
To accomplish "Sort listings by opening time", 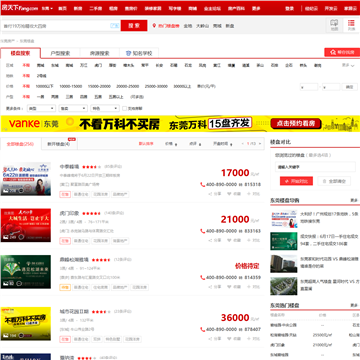I will pos(223,144).
